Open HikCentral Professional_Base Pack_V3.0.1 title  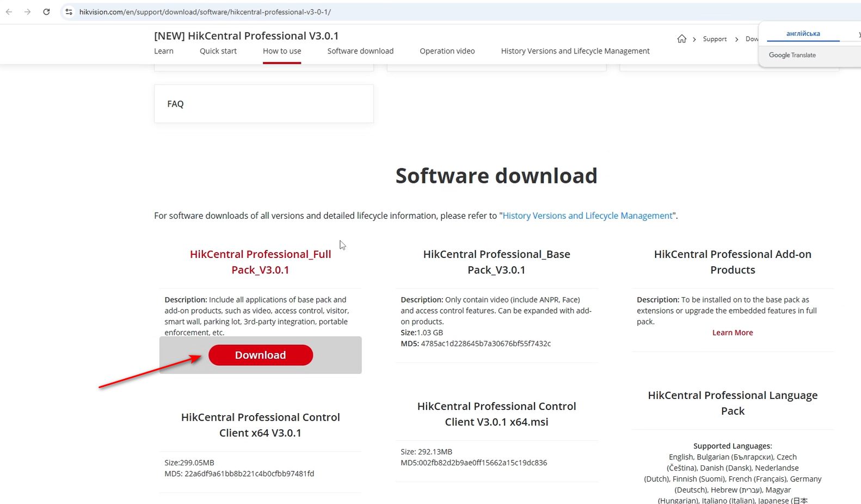[496, 262]
